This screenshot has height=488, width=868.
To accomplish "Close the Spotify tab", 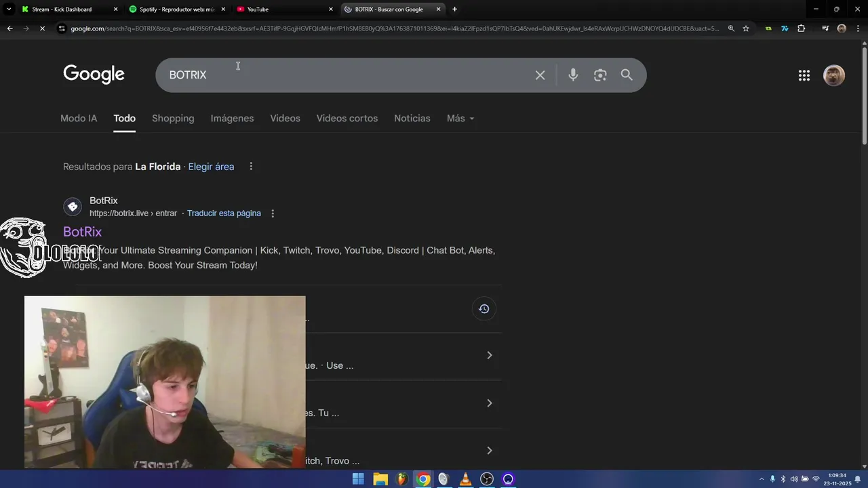I will coord(223,9).
